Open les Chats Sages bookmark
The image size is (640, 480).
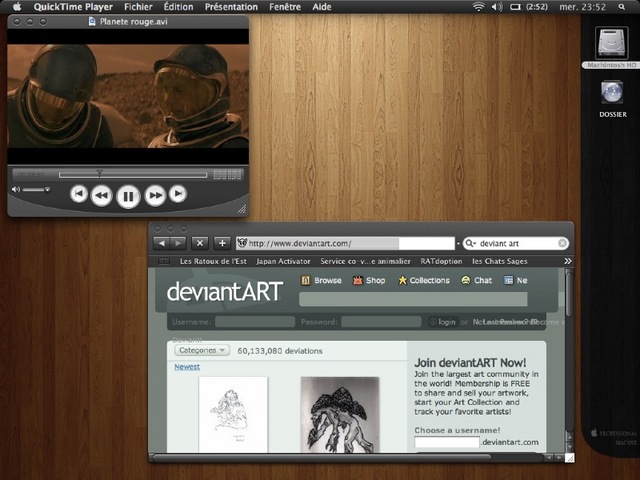(x=500, y=261)
